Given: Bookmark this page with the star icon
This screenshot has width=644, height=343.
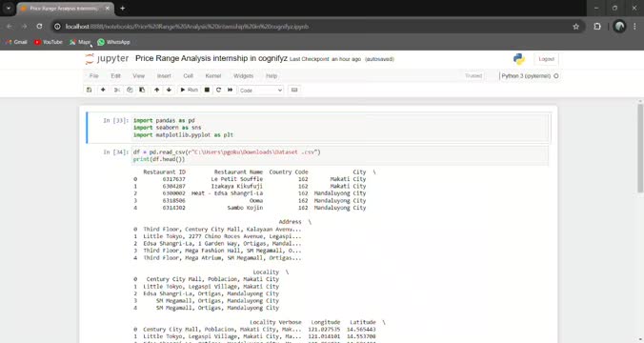Looking at the screenshot, I should point(575,27).
